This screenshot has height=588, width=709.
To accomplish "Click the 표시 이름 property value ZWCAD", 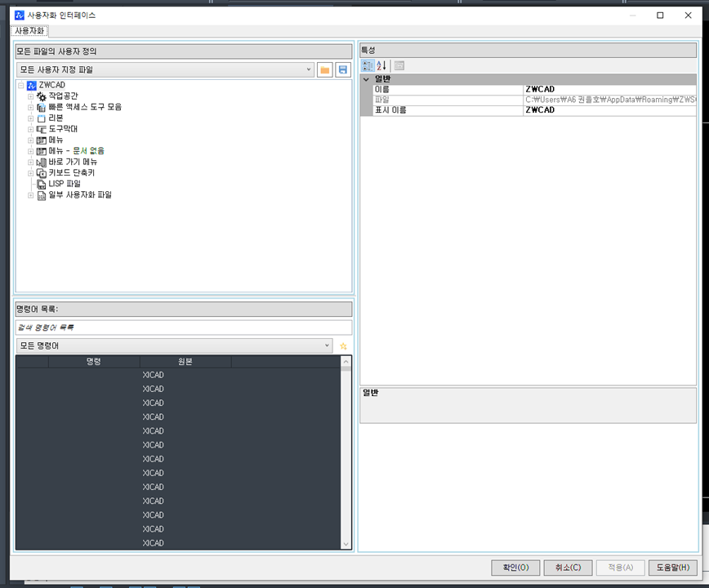I will pos(609,110).
